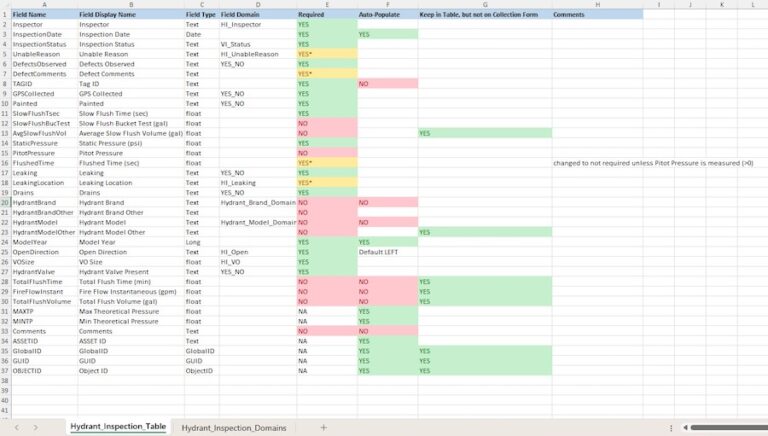This screenshot has height=436, width=768.
Task: Select the 'Hydrant_Brand_Domain' cell
Action: pyautogui.click(x=257, y=202)
